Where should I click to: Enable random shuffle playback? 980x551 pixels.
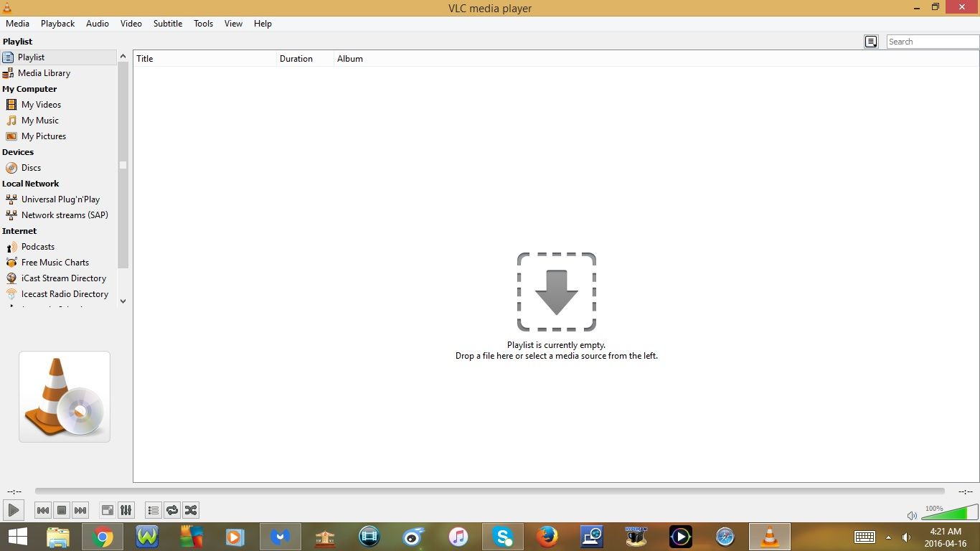[x=191, y=510]
